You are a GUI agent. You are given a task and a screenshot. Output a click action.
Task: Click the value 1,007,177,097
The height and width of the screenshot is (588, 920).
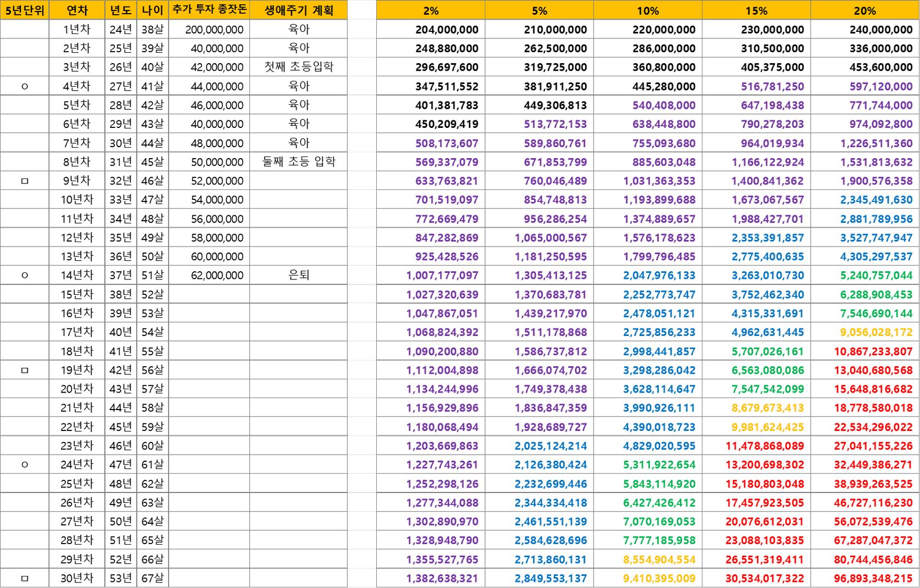click(x=442, y=276)
